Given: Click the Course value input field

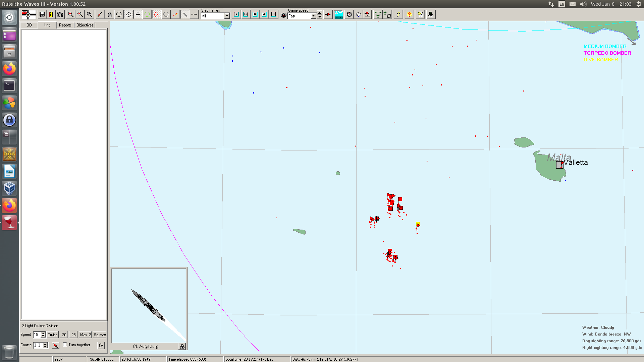Looking at the screenshot, I should click(x=38, y=345).
